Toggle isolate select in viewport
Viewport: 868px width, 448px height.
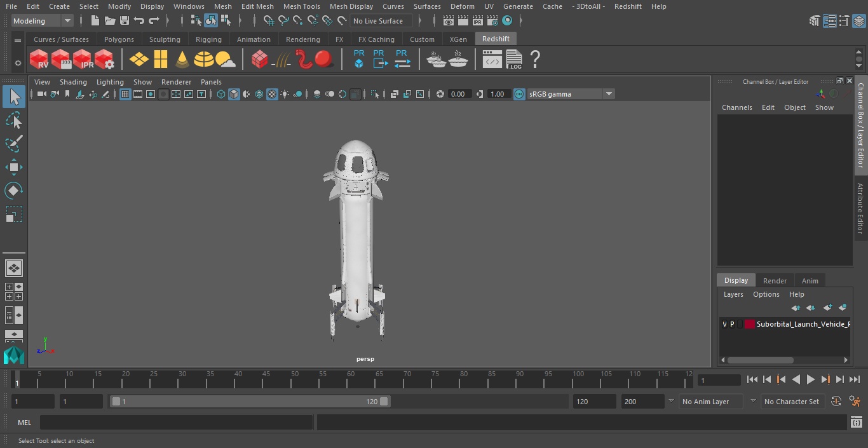coord(375,94)
